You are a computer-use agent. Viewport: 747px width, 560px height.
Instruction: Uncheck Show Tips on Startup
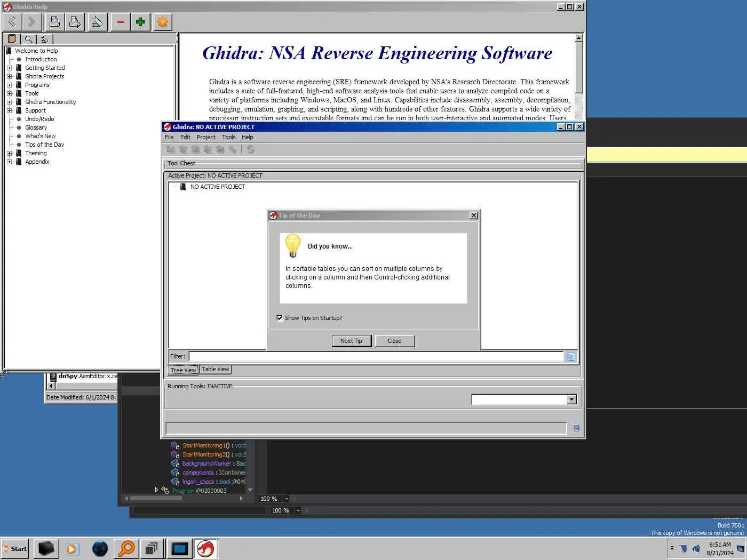(280, 318)
